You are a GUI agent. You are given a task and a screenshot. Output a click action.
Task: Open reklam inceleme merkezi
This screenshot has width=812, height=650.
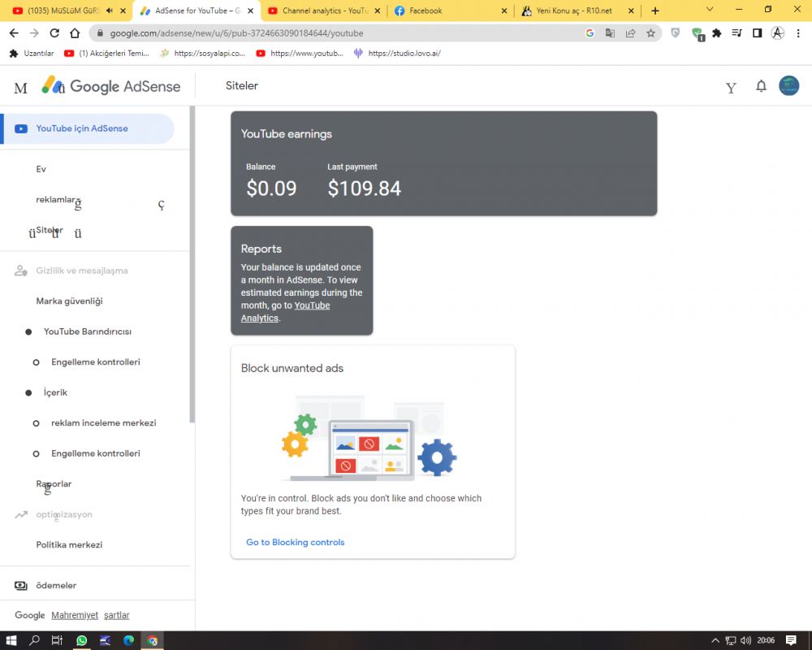click(x=104, y=423)
